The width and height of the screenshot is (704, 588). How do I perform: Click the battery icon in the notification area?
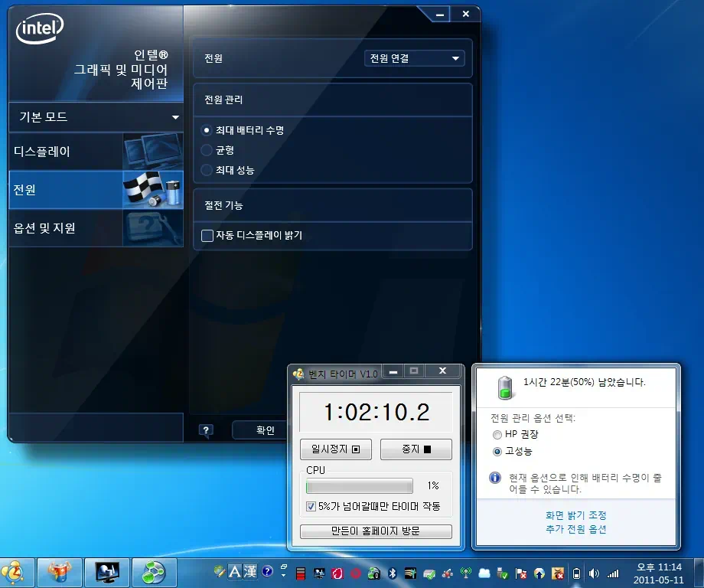[576, 573]
